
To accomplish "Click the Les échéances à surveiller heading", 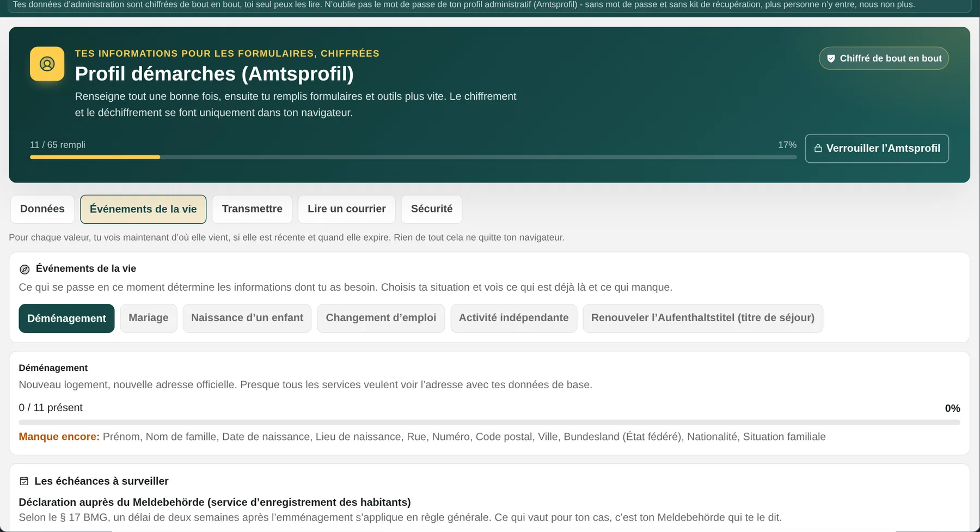I will 101,481.
